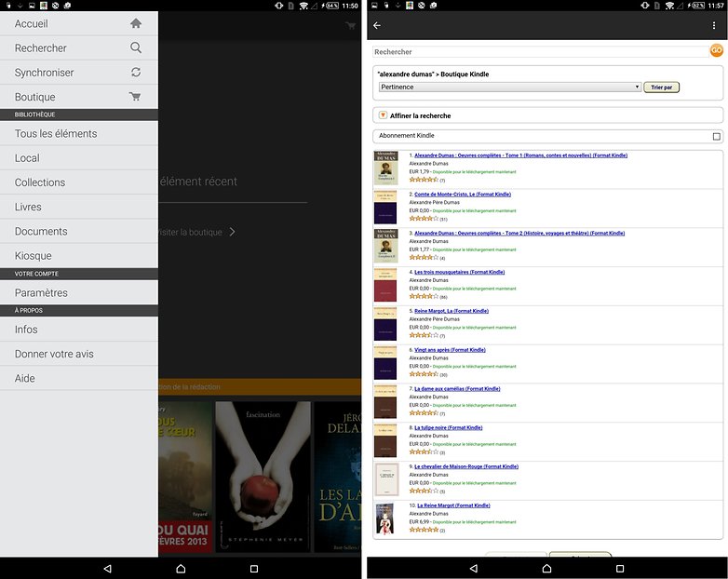Tap Android home button on left screen
Image resolution: width=728 pixels, height=579 pixels.
(x=182, y=569)
